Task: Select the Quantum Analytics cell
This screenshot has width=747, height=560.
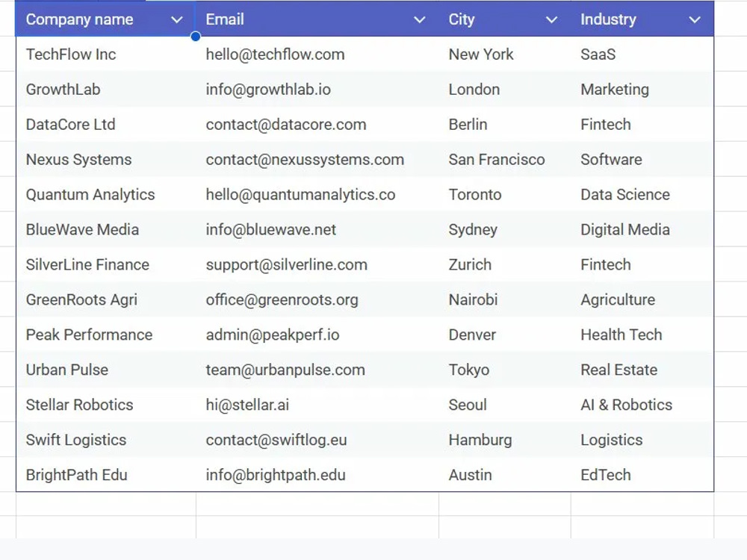Action: point(106,194)
